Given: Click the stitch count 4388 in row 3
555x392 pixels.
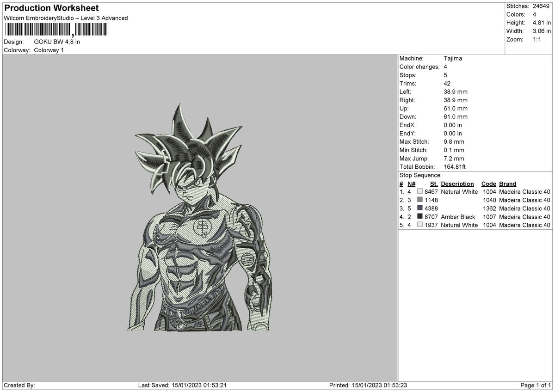Looking at the screenshot, I should (x=431, y=208).
